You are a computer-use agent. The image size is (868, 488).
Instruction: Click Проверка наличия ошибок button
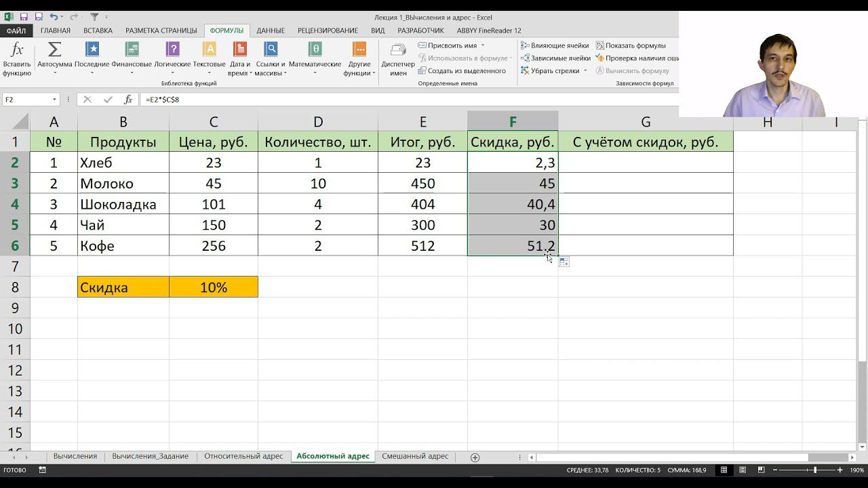pyautogui.click(x=637, y=58)
